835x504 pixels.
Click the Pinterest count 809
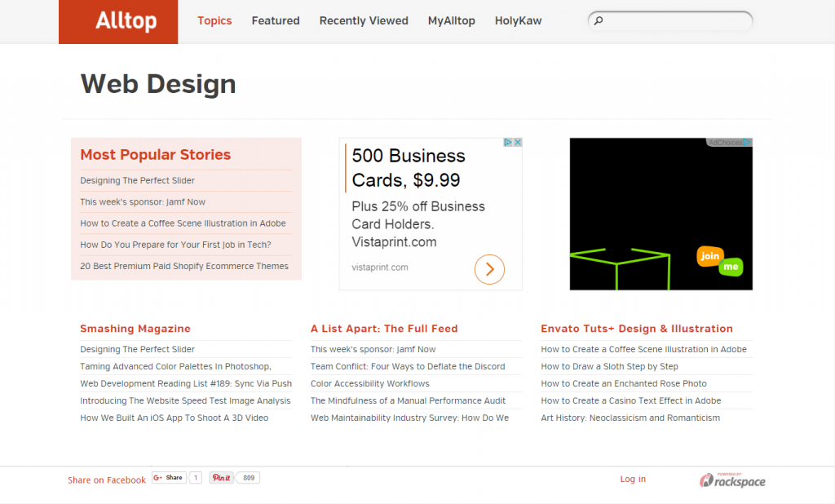(x=249, y=478)
